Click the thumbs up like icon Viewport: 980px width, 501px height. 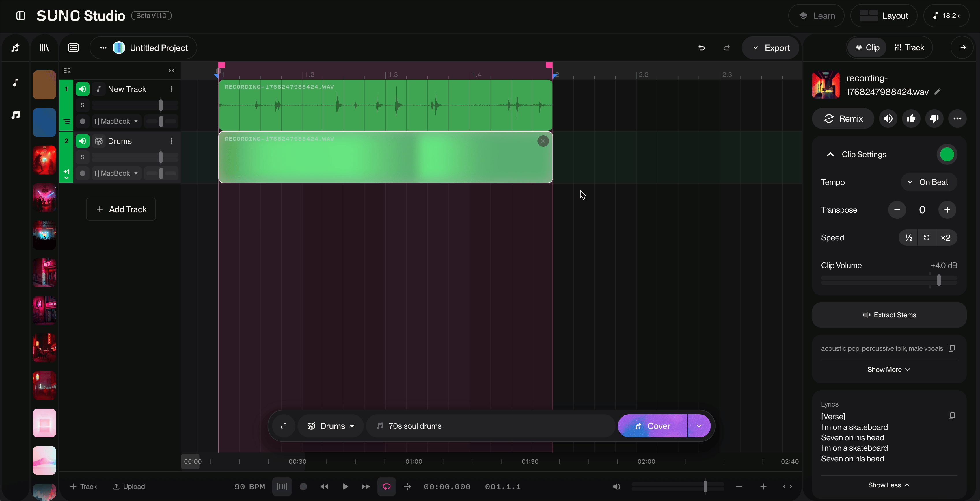point(911,119)
